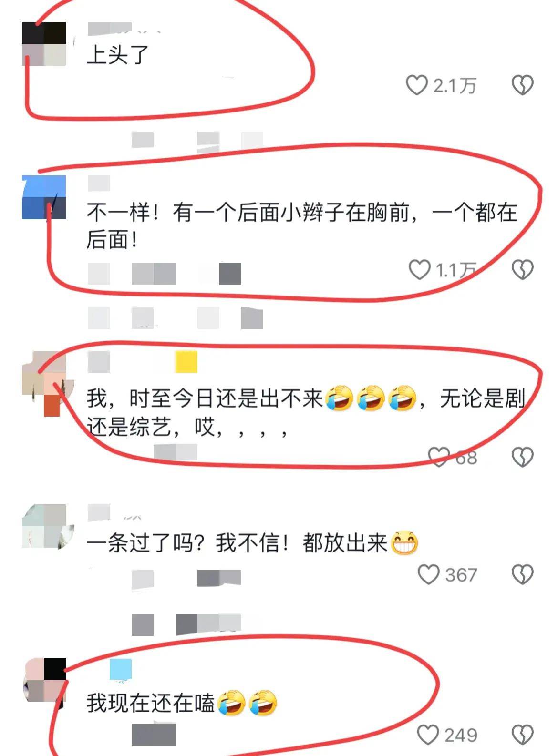This screenshot has width=558, height=756.
Task: Select comment text "我现在还在嗑"
Action: [182, 703]
